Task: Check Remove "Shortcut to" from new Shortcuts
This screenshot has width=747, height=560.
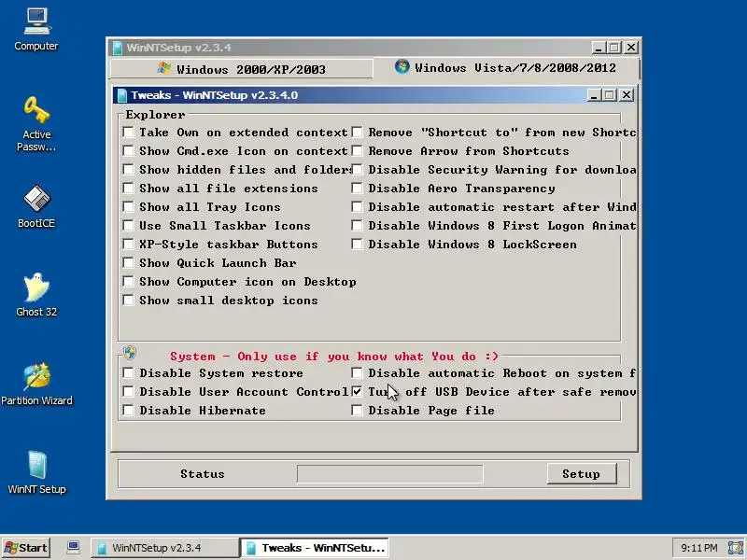Action: point(357,132)
